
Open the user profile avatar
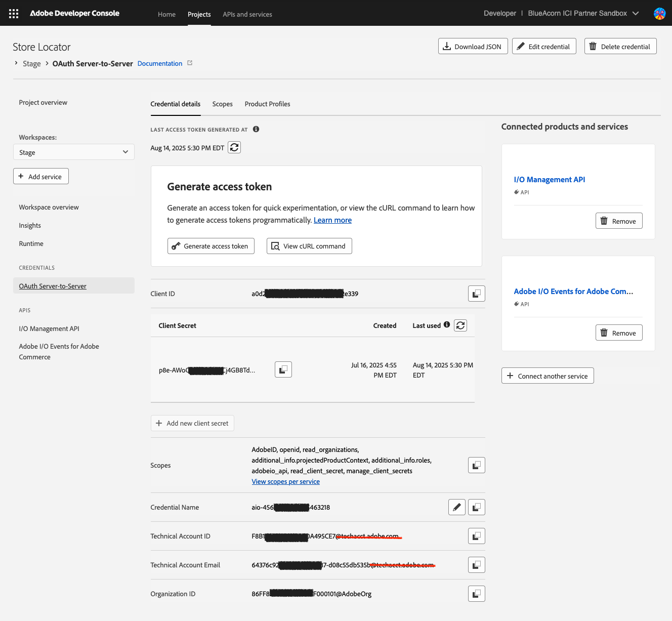click(x=659, y=14)
